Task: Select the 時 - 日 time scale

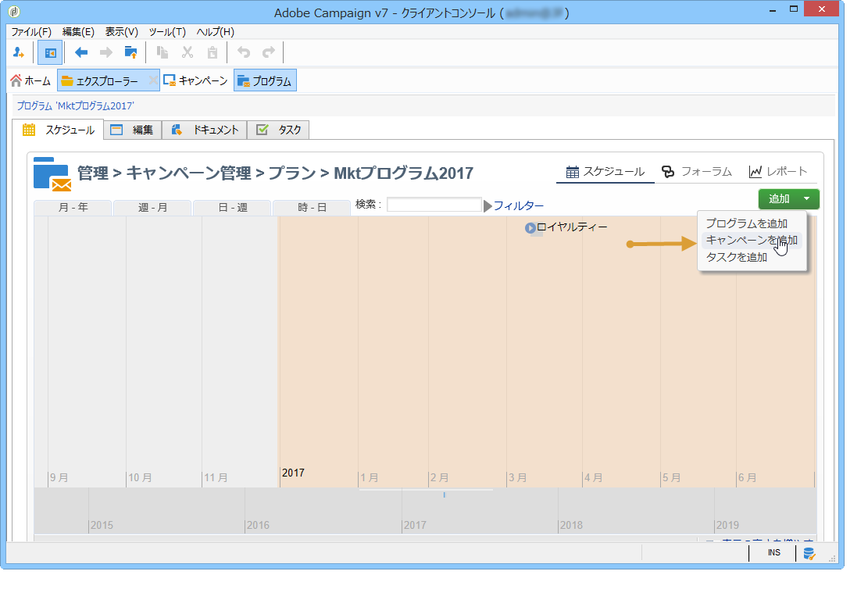Action: point(313,208)
